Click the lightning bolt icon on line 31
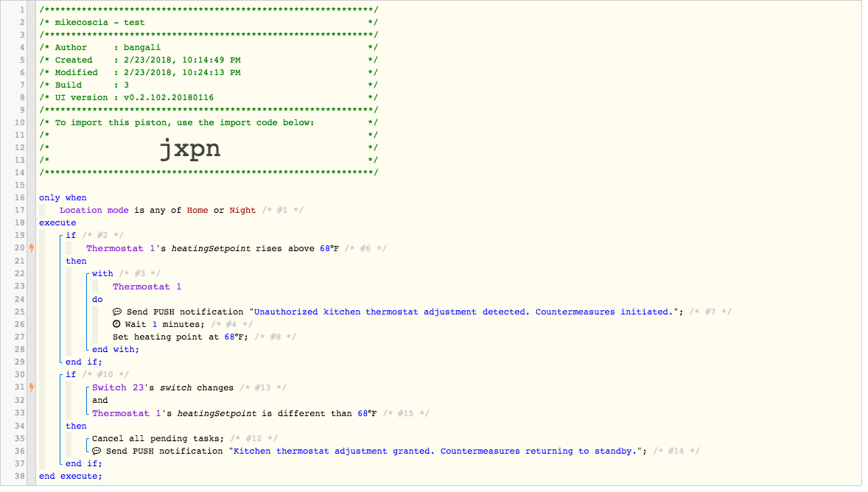 tap(32, 387)
